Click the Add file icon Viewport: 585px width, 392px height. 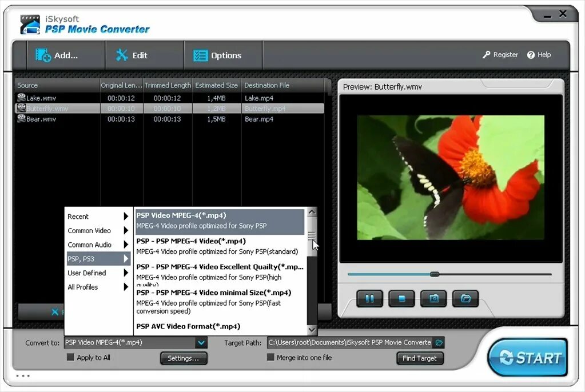(43, 55)
